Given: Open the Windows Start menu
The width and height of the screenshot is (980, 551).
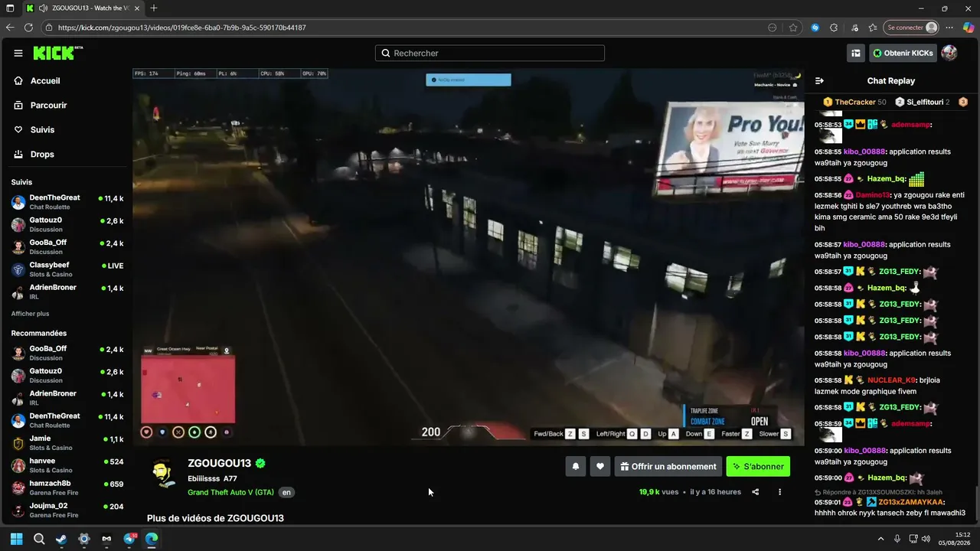Looking at the screenshot, I should tap(16, 539).
